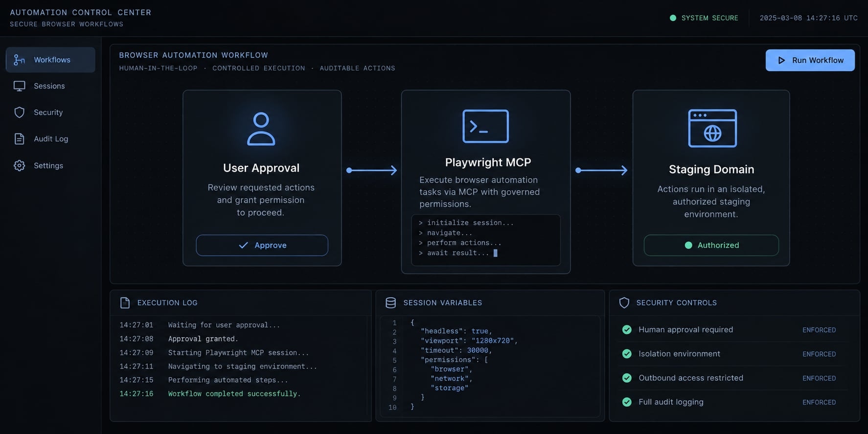Click log entry 'Waiting for user approval...'
Screen dimensions: 868x434
coord(224,325)
